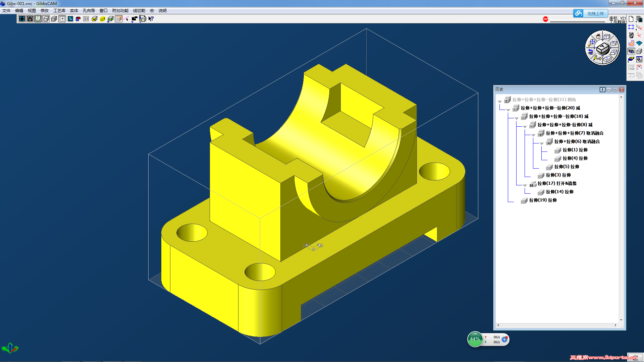
Task: Click the previous view eye icon
Action: click(x=591, y=52)
